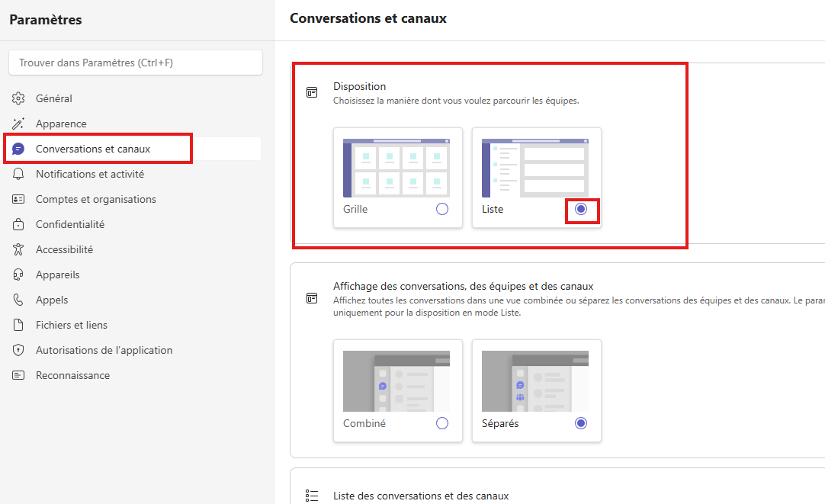Choose the Combiné view radio button
This screenshot has height=504, width=825.
point(442,423)
